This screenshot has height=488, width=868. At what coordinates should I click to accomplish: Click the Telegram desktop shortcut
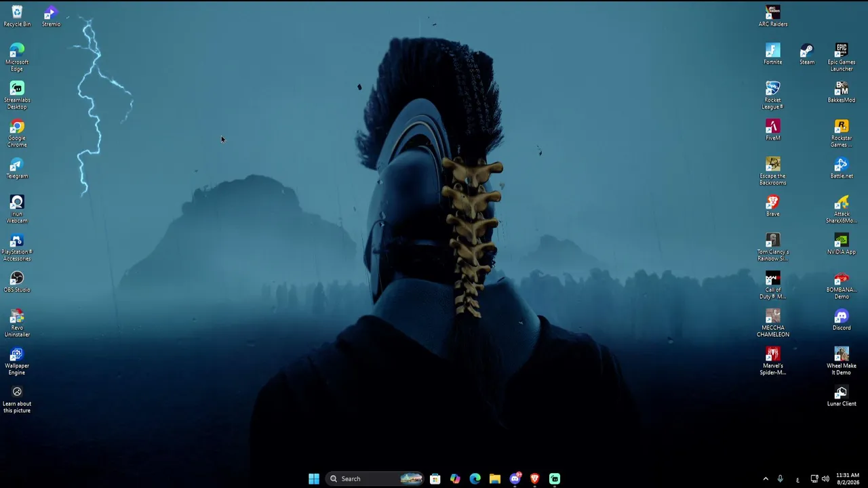coord(17,168)
